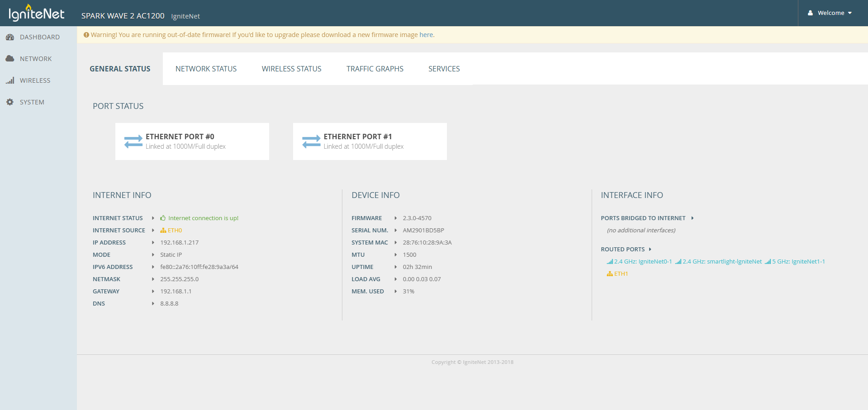Viewport: 868px width, 410px height.
Task: Click the user icon beside Welcome
Action: 810,13
